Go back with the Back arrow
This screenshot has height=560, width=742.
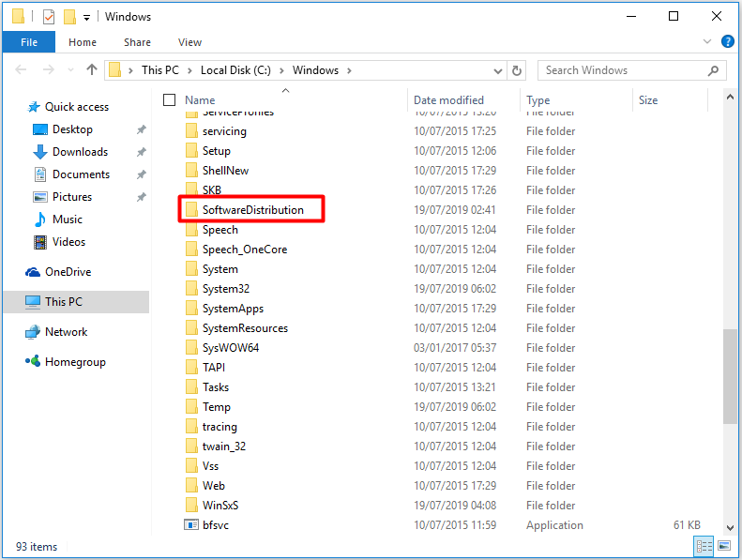click(21, 70)
